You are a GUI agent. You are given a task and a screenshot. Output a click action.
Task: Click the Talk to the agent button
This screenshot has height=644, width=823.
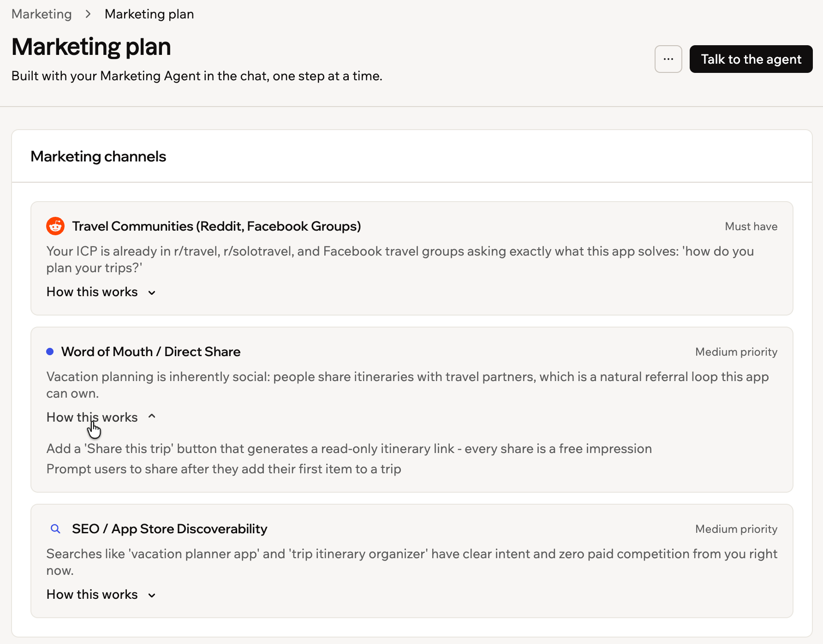point(751,59)
